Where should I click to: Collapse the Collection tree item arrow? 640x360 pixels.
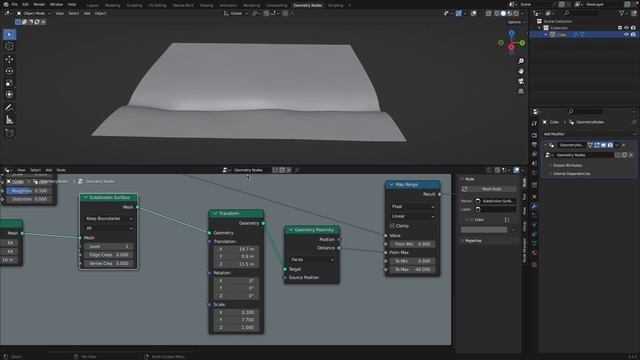click(539, 28)
